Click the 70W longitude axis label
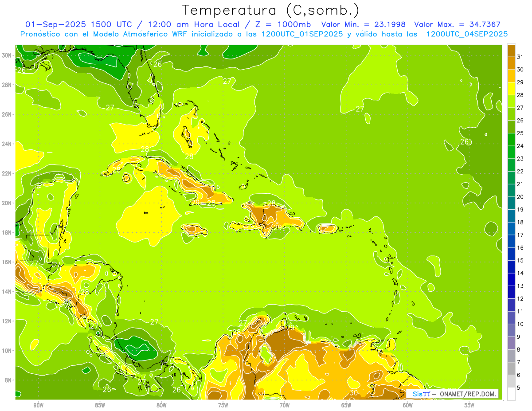Image resolution: width=532 pixels, height=411 pixels. [x=285, y=405]
